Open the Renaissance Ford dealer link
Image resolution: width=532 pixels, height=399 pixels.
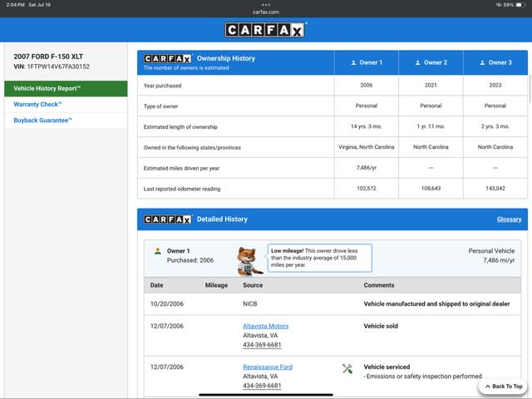tap(268, 367)
